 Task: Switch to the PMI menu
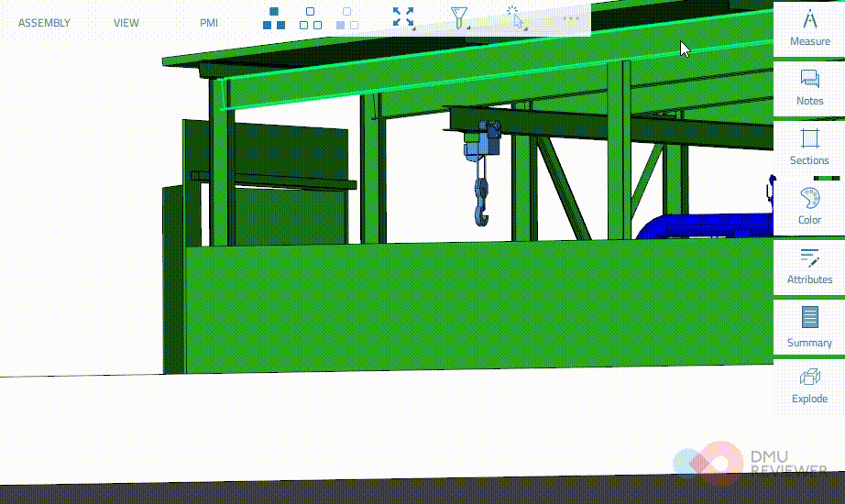click(209, 23)
